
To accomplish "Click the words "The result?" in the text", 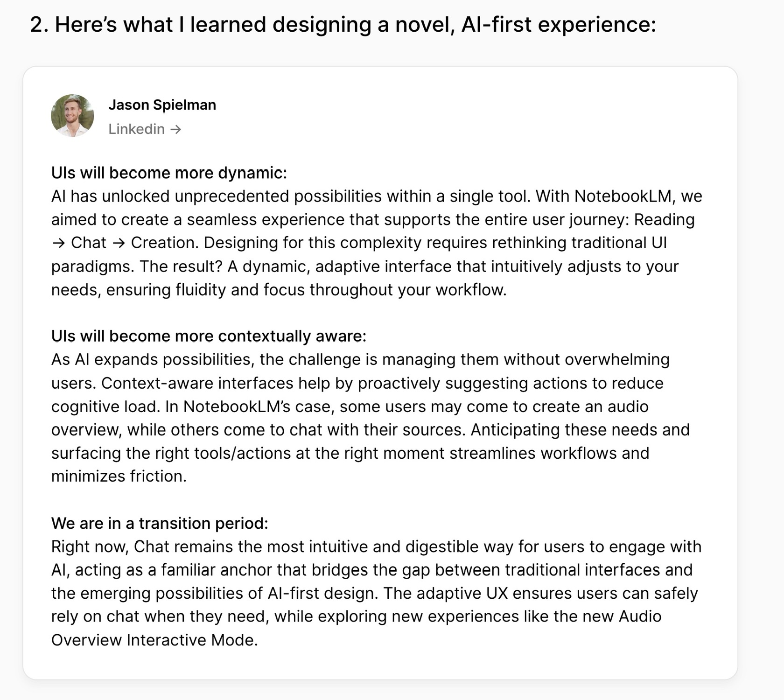I will 181,267.
